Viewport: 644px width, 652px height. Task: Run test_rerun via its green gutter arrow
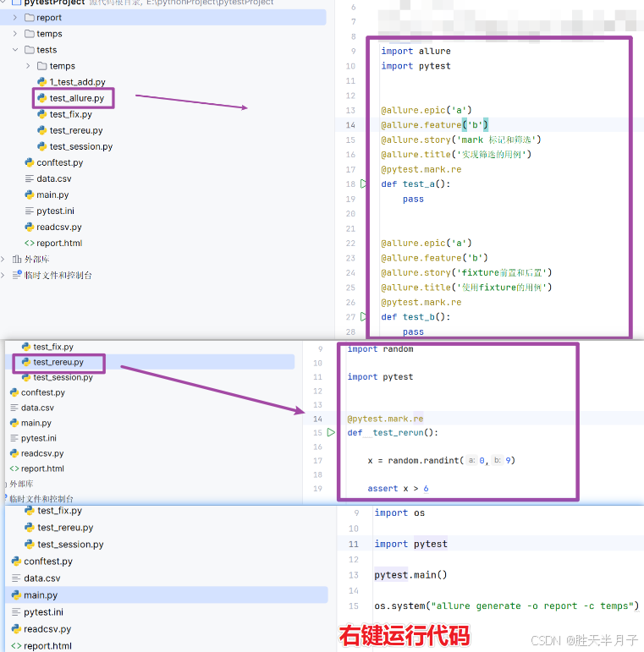tap(331, 432)
